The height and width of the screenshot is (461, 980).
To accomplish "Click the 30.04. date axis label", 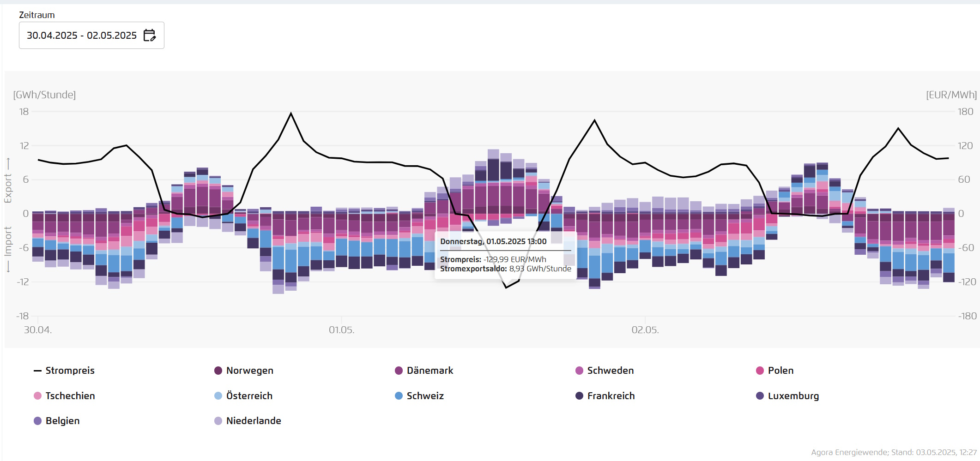I will (x=38, y=330).
